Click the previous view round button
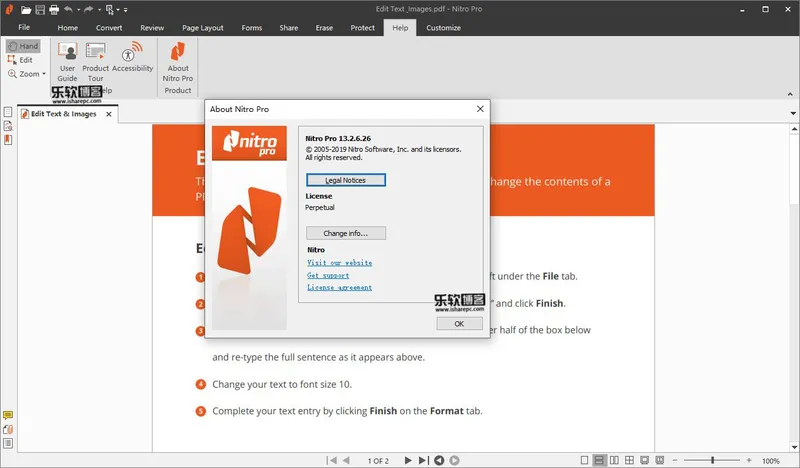Screen dimensions: 800x468 [x=439, y=460]
